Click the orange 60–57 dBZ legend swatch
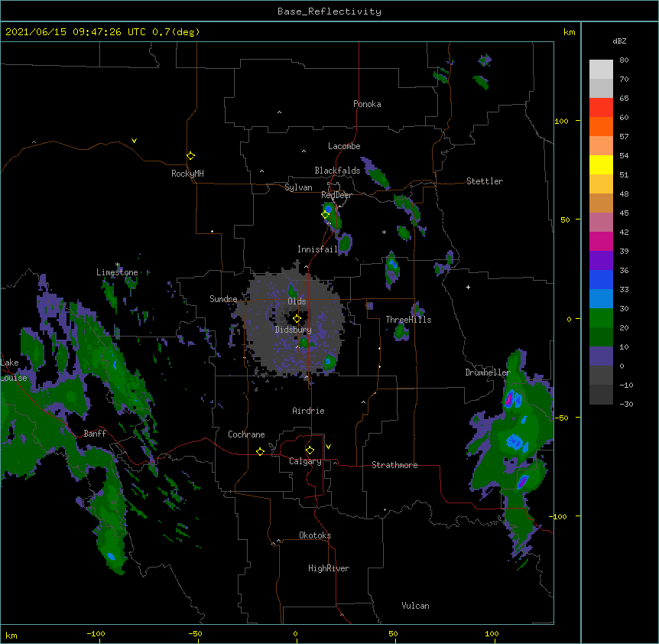This screenshot has width=659, height=644. click(x=601, y=126)
